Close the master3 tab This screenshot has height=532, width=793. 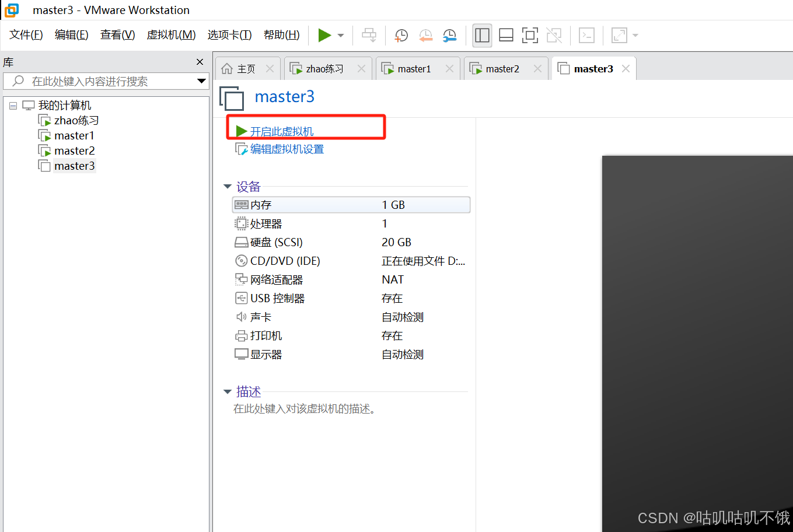tap(626, 69)
